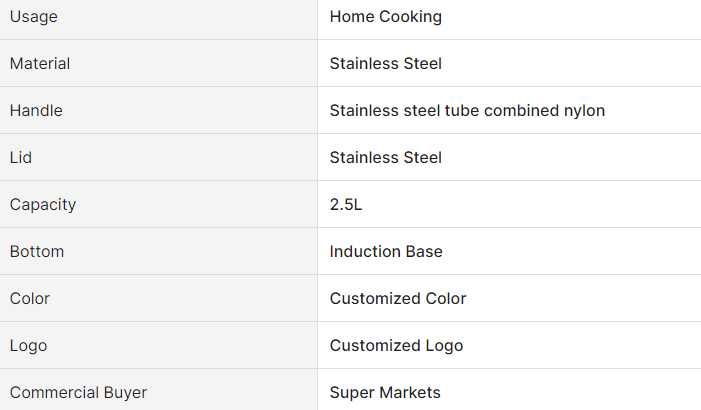This screenshot has height=410, width=701.
Task: Select the 2.5L capacity value
Action: tap(346, 204)
